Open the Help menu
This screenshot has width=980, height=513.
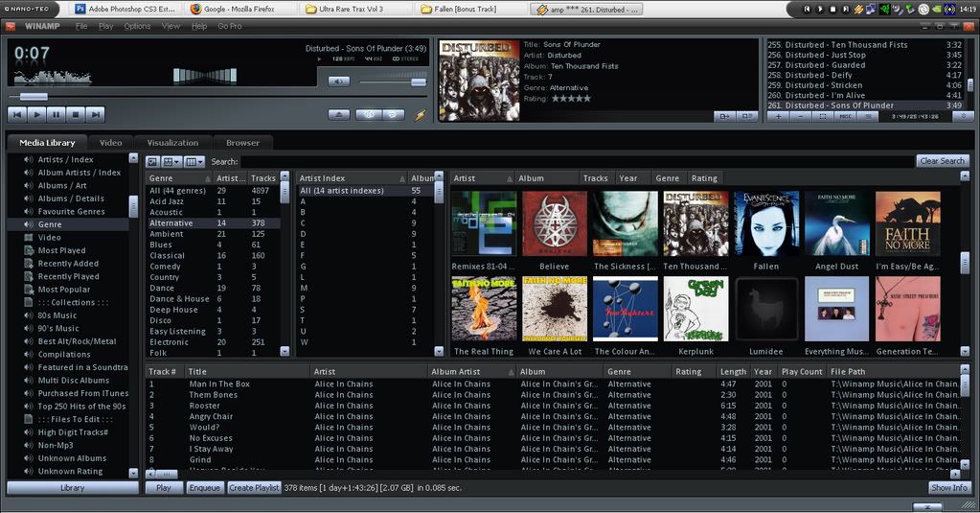point(198,26)
